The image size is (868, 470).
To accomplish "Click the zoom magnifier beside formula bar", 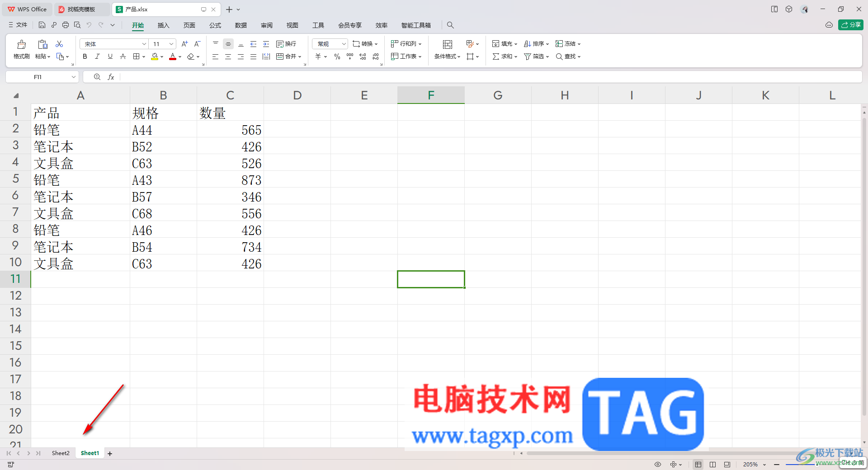I will click(97, 77).
